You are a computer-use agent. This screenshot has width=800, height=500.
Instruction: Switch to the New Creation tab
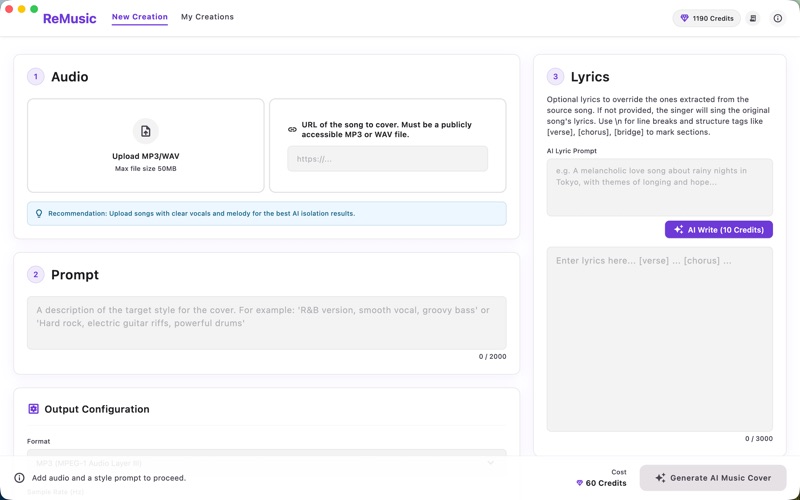pyautogui.click(x=140, y=17)
